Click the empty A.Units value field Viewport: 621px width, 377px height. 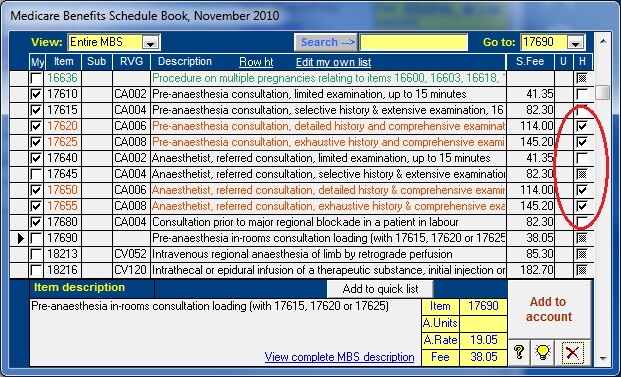[483, 323]
